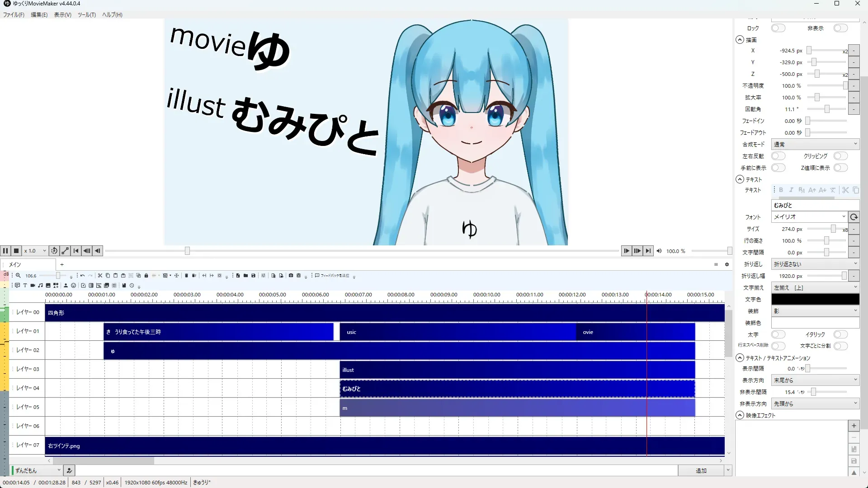Click the scissors cut icon in the timeline toolbar
This screenshot has width=868, height=488.
tap(100, 276)
